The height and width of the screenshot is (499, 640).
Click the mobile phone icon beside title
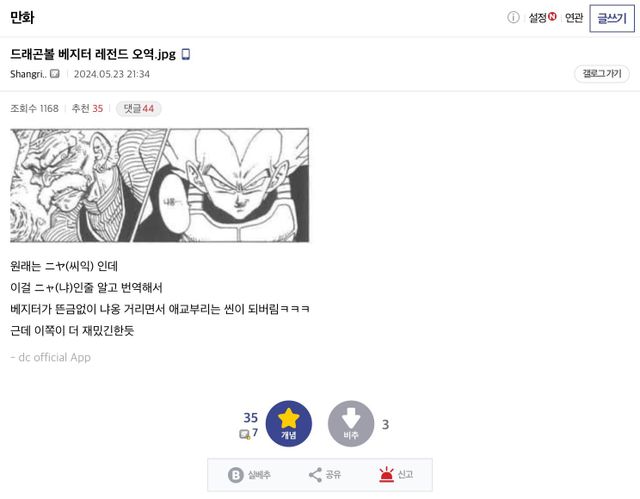[x=186, y=54]
